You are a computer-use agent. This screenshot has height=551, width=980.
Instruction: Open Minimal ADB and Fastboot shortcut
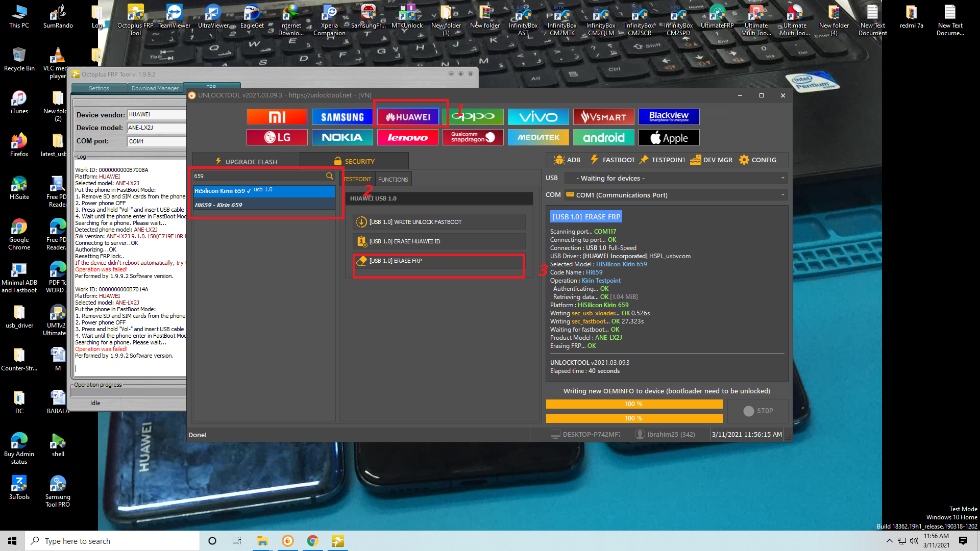coord(19,278)
